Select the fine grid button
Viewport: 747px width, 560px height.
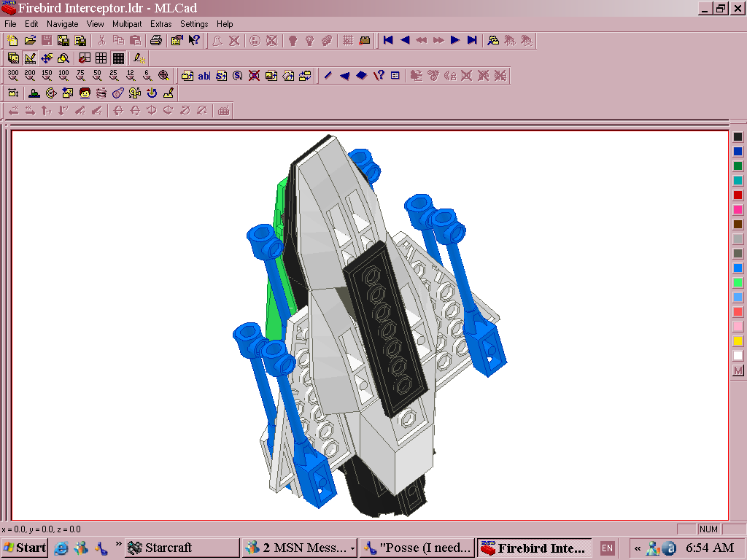pos(118,58)
